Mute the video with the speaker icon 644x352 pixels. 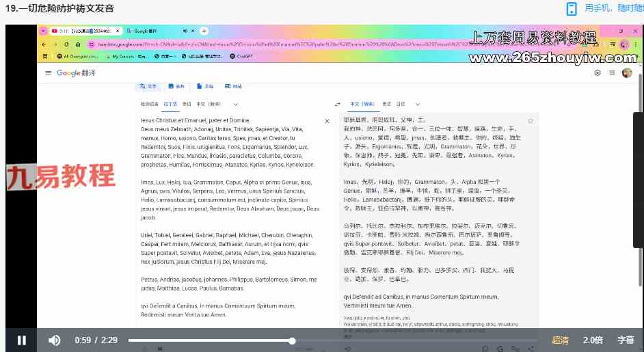[x=55, y=340]
